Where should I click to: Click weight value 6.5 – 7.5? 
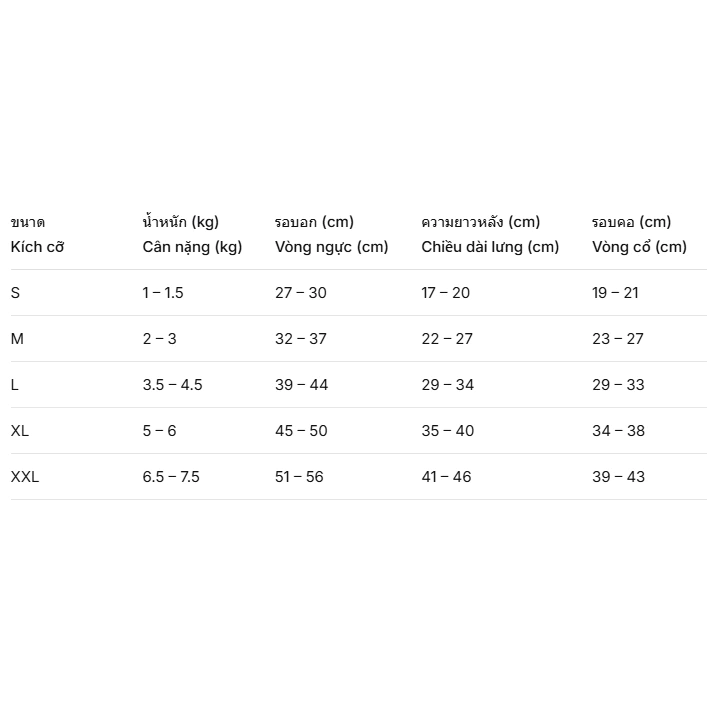coord(171,477)
